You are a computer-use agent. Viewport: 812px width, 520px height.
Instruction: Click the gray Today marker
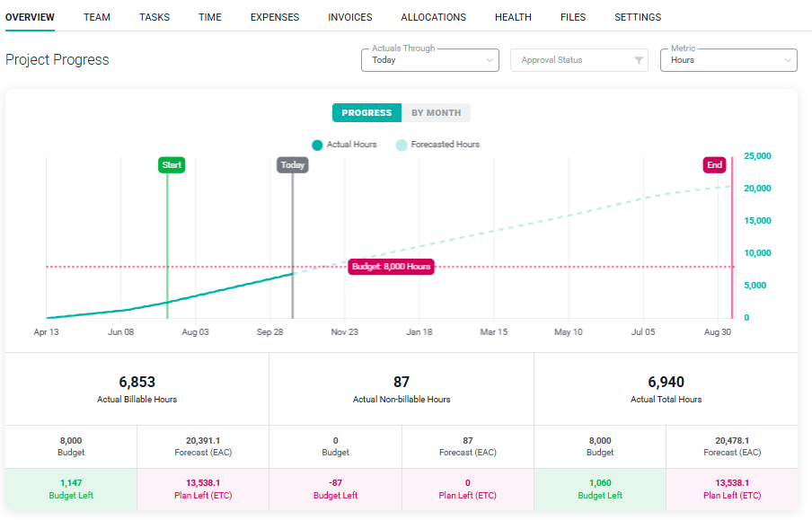click(293, 164)
